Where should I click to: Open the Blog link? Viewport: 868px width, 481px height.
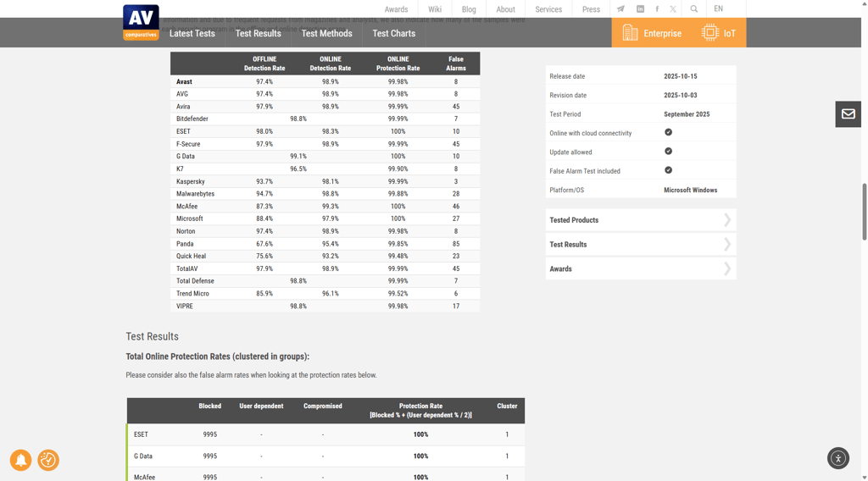469,9
